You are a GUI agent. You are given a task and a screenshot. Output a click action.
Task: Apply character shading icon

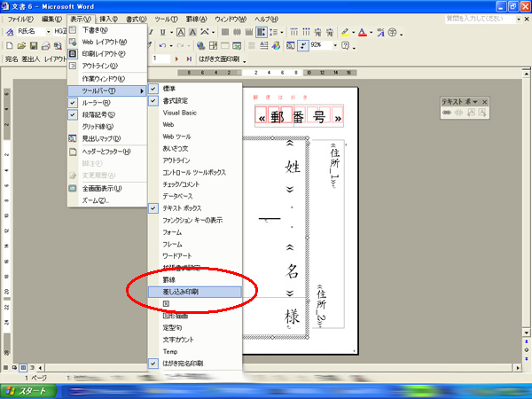(192, 32)
